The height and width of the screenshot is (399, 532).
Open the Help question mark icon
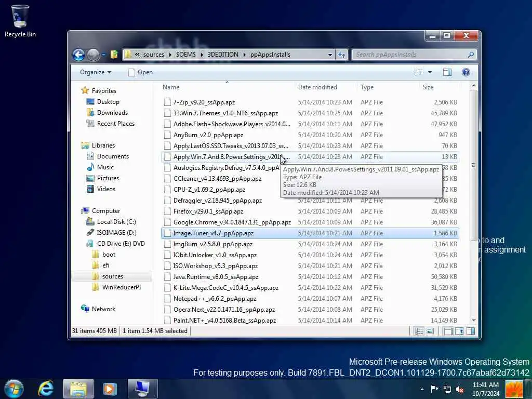(466, 72)
